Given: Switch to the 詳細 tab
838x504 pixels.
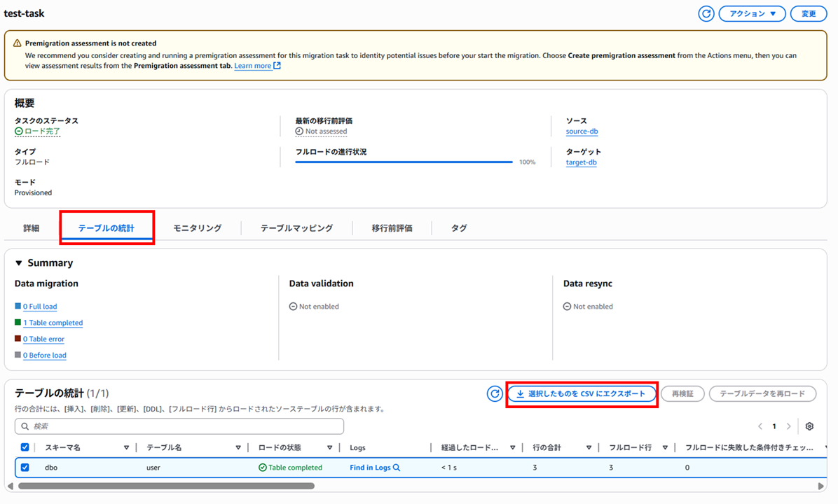Looking at the screenshot, I should tap(32, 228).
